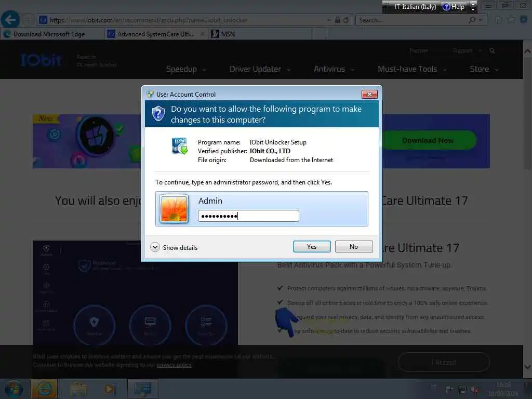
Task: Click the IObit logo on the webpage
Action: coord(41,60)
